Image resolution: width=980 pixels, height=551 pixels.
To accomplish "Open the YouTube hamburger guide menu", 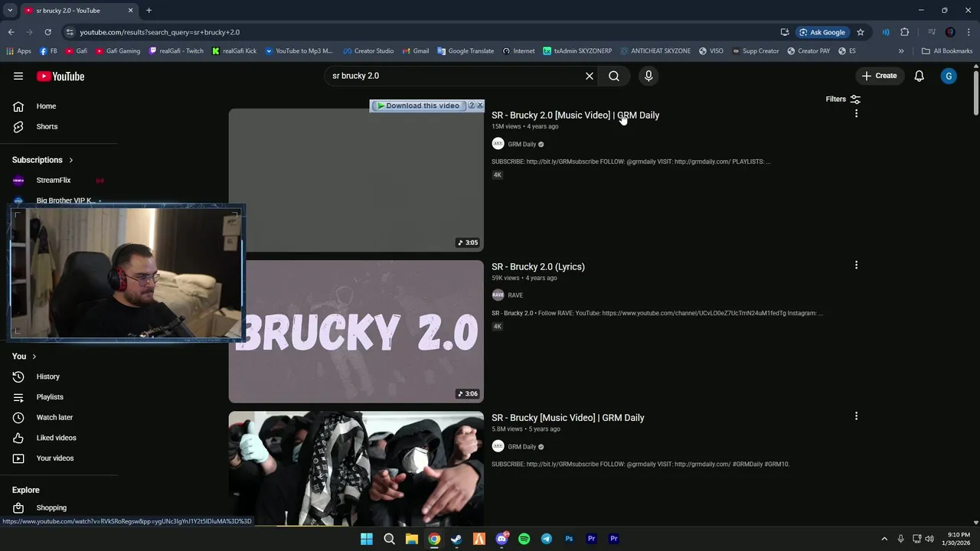I will (18, 76).
